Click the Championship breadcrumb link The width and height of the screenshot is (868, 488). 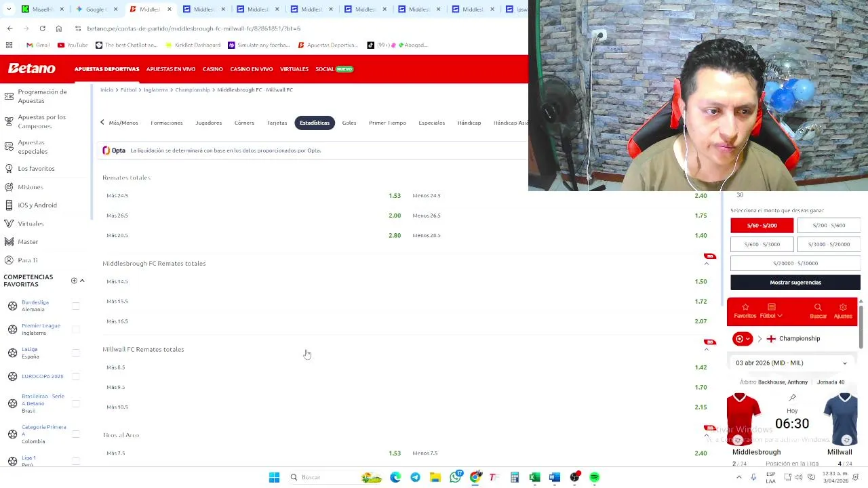(x=193, y=89)
